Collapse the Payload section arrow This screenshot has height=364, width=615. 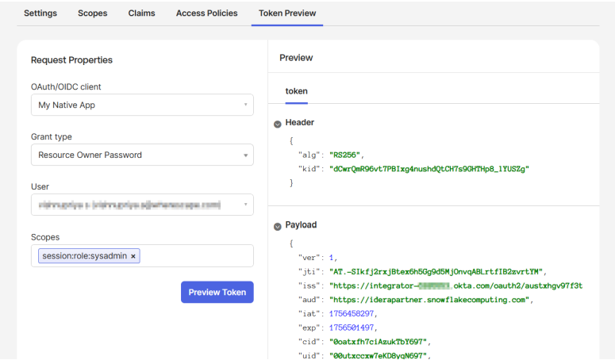point(278,226)
